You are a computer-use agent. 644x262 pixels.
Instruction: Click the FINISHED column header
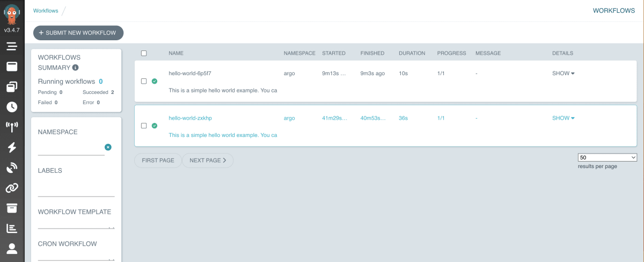pyautogui.click(x=372, y=53)
